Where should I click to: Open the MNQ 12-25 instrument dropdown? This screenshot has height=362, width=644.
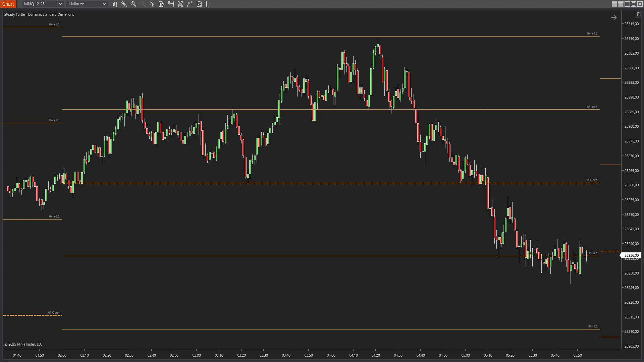39,4
